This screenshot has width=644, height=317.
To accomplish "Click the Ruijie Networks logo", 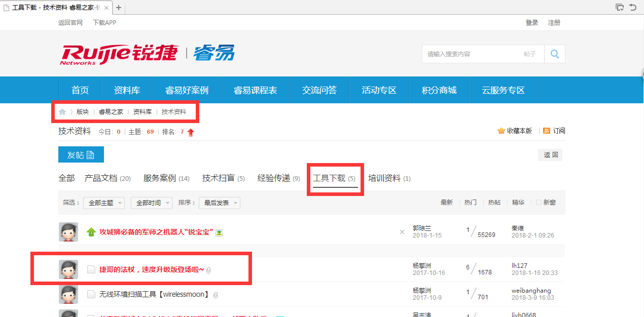I will tap(120, 54).
